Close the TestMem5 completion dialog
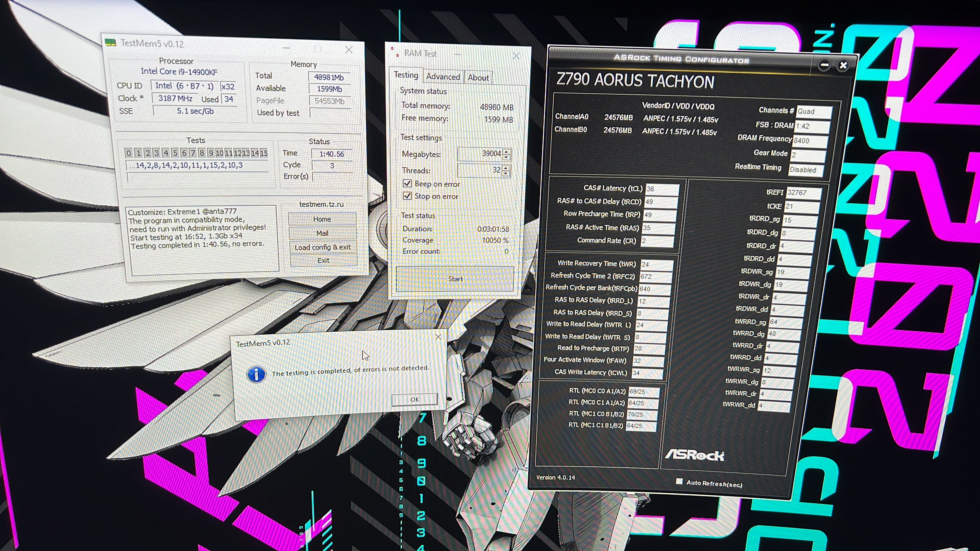The image size is (980, 551). point(438,336)
